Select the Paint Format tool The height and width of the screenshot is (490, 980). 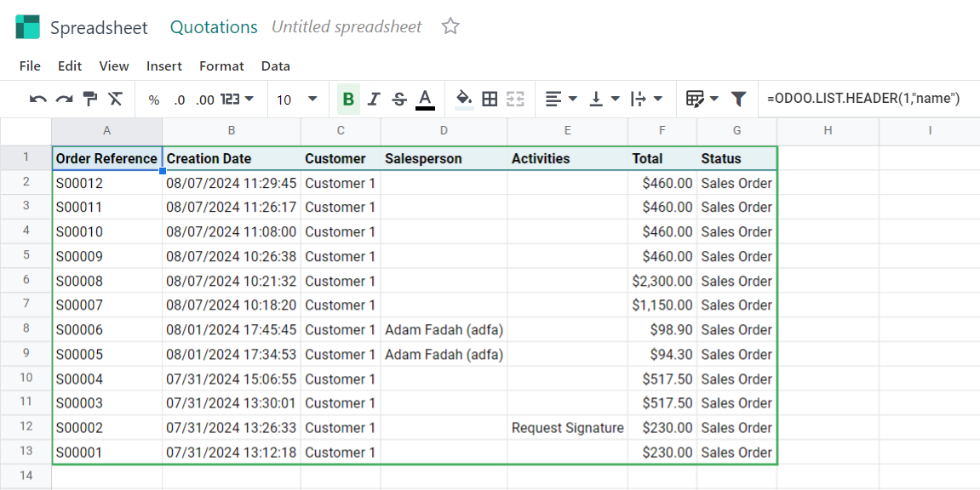pos(90,100)
